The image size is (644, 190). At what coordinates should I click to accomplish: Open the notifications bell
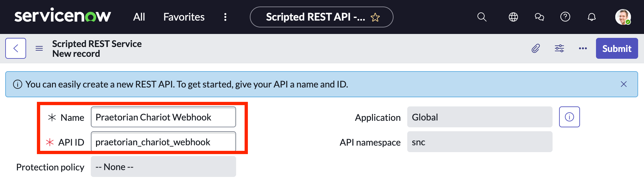pyautogui.click(x=592, y=17)
